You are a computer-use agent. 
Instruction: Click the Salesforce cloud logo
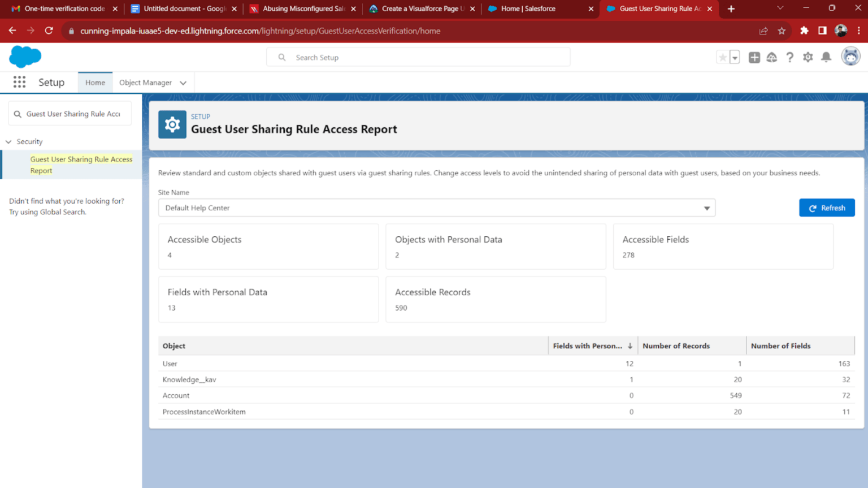[25, 57]
